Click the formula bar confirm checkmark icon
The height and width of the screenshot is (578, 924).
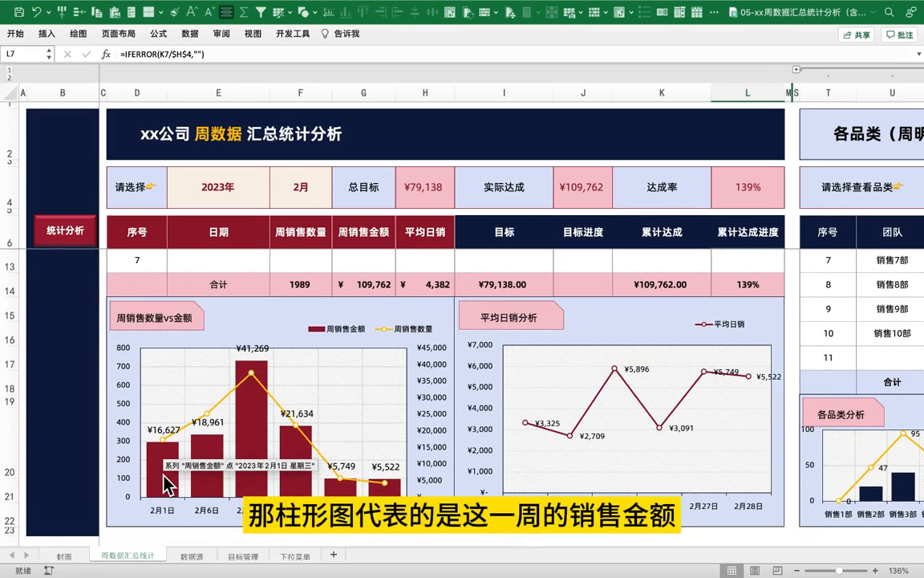pyautogui.click(x=87, y=55)
